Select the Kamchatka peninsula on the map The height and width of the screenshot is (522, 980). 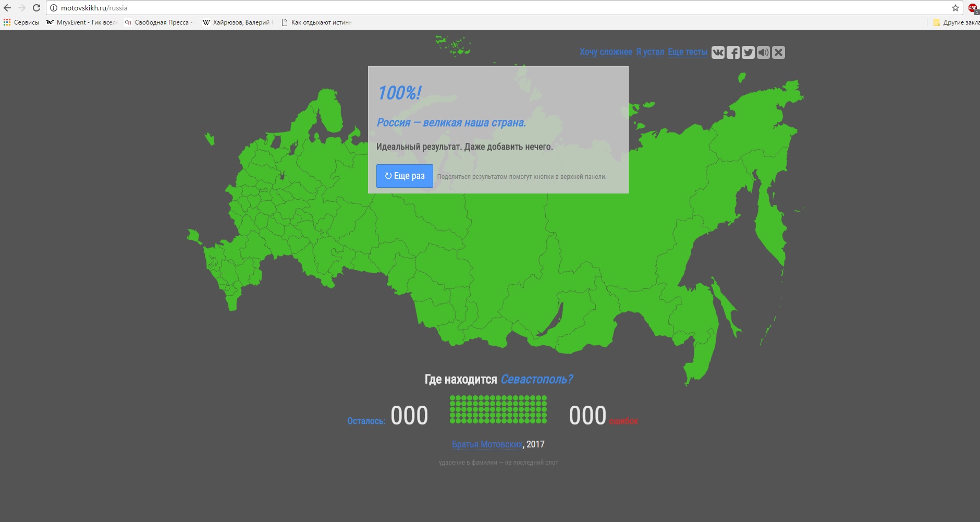click(770, 222)
